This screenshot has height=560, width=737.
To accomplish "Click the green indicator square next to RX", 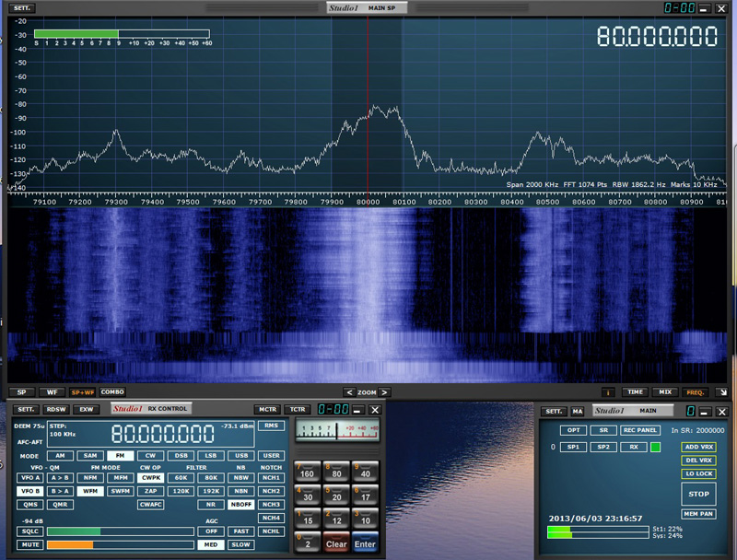I will coord(656,447).
